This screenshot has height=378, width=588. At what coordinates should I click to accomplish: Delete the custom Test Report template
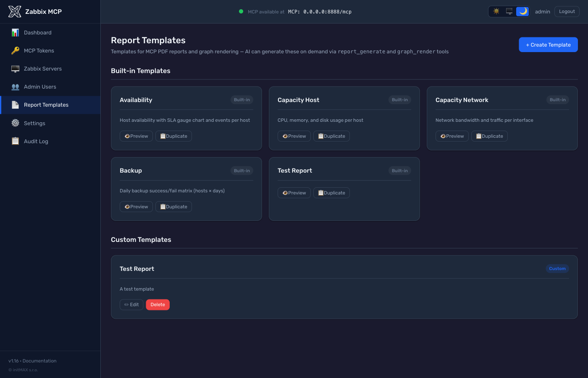[157, 304]
